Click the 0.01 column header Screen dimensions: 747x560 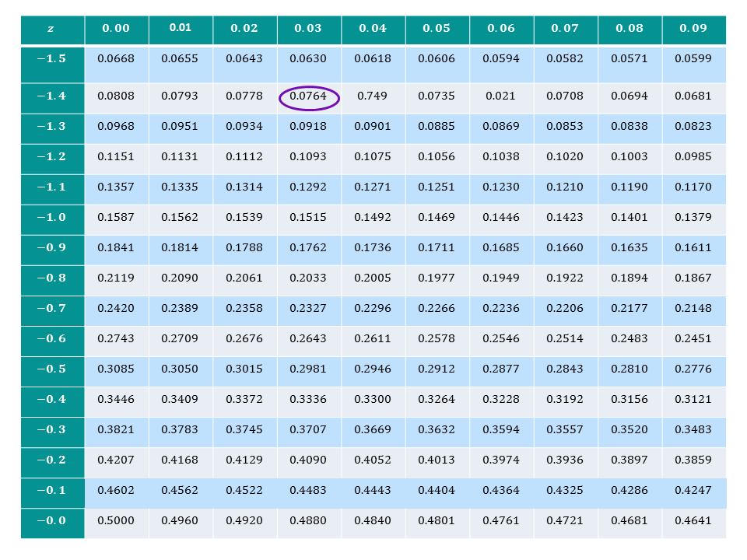click(x=180, y=29)
